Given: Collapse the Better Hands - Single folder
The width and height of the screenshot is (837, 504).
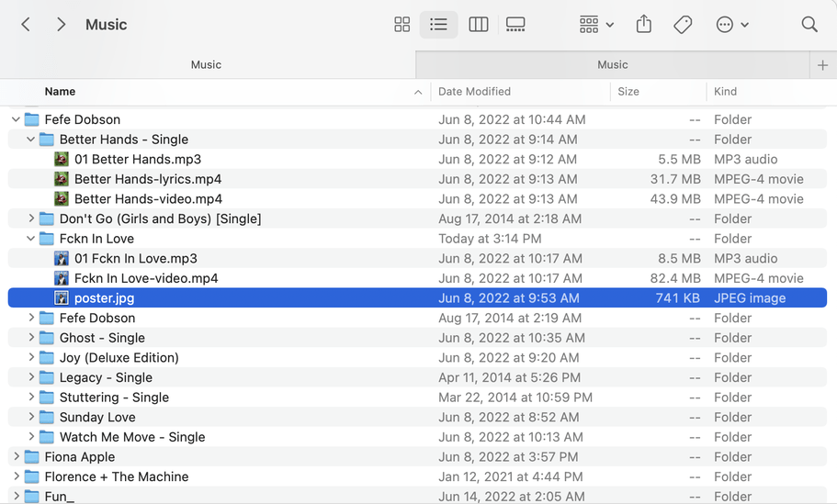Looking at the screenshot, I should [30, 140].
